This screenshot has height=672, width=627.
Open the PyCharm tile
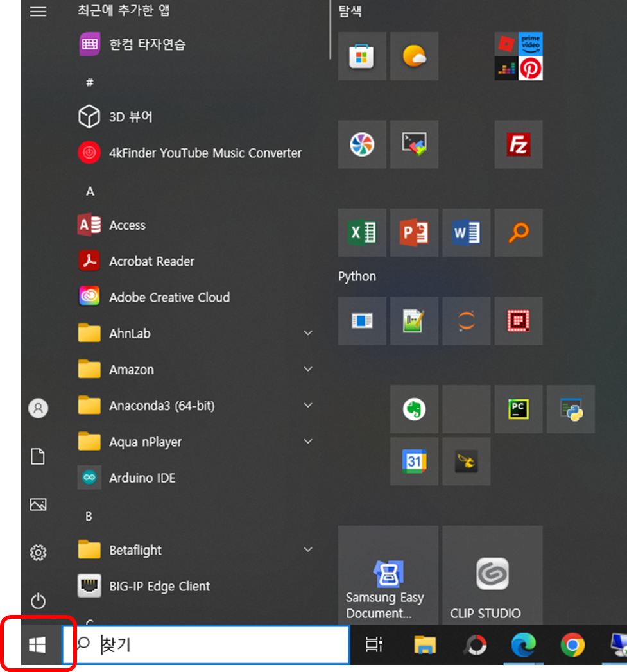tap(518, 409)
